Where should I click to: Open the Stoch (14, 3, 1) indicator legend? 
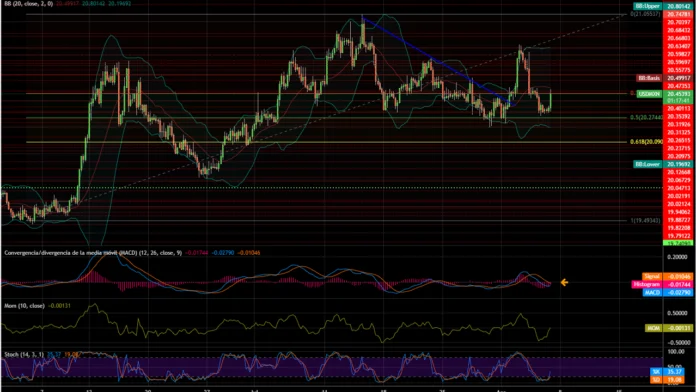24,354
